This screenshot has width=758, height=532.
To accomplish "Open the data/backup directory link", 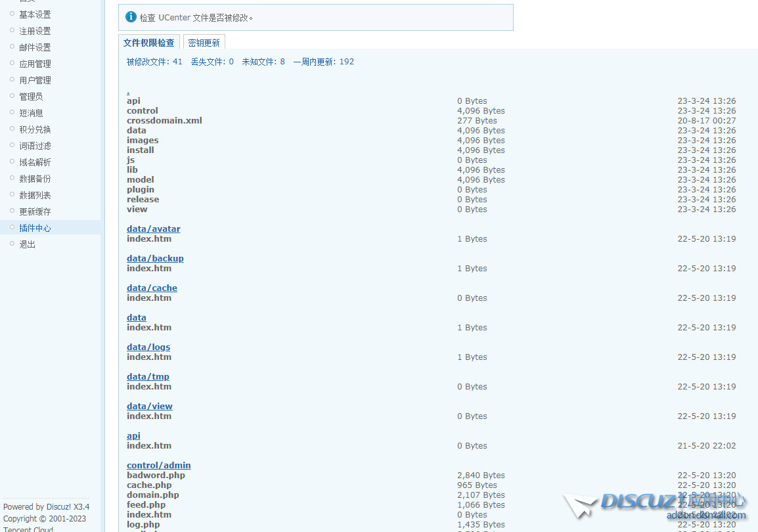I will pyautogui.click(x=155, y=258).
